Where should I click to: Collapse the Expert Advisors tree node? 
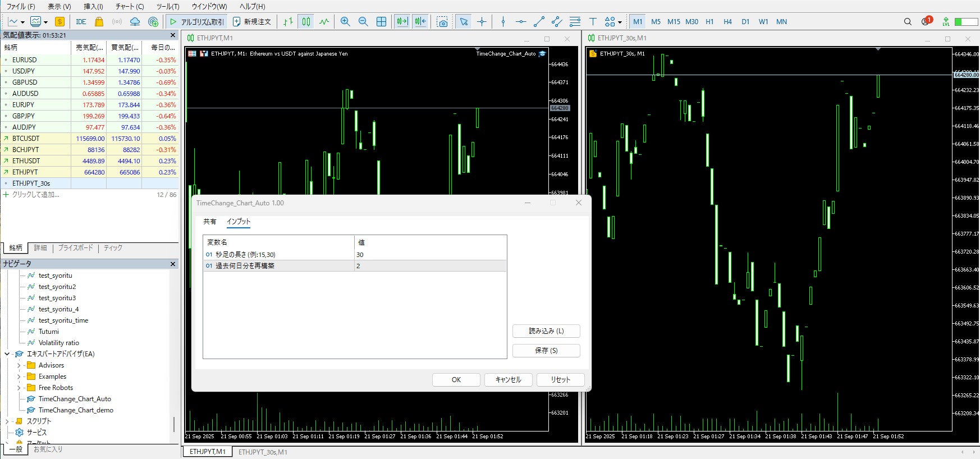[7, 354]
